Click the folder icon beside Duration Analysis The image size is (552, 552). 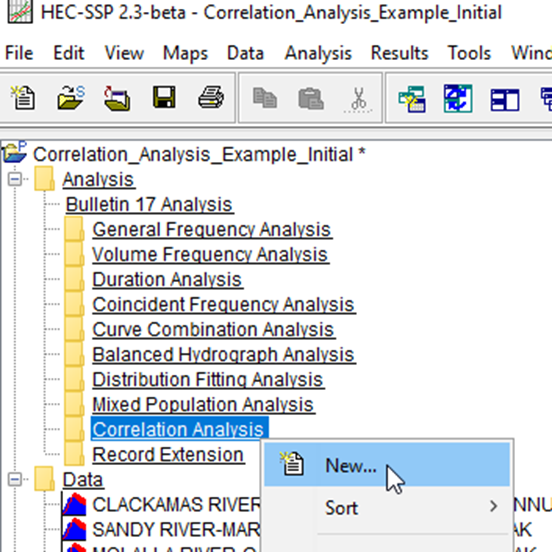coord(74,279)
